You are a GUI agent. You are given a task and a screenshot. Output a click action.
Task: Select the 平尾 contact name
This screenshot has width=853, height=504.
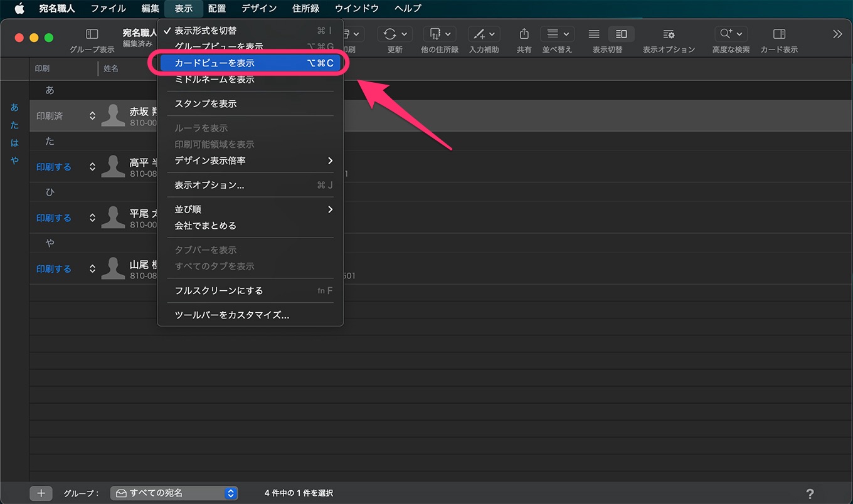pos(143,213)
